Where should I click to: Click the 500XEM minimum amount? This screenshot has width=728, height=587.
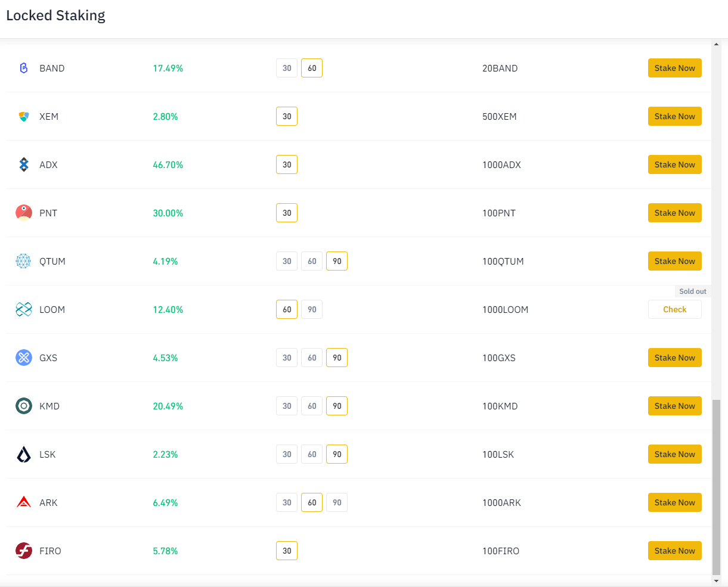(x=500, y=116)
